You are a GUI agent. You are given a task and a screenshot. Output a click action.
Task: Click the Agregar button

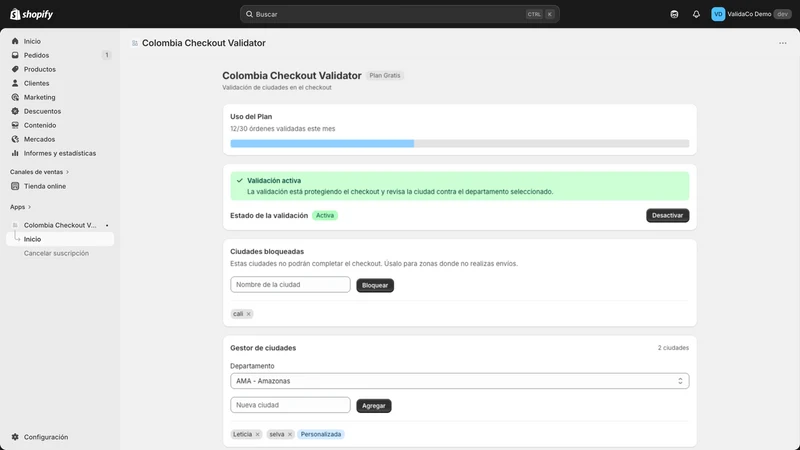pyautogui.click(x=373, y=406)
